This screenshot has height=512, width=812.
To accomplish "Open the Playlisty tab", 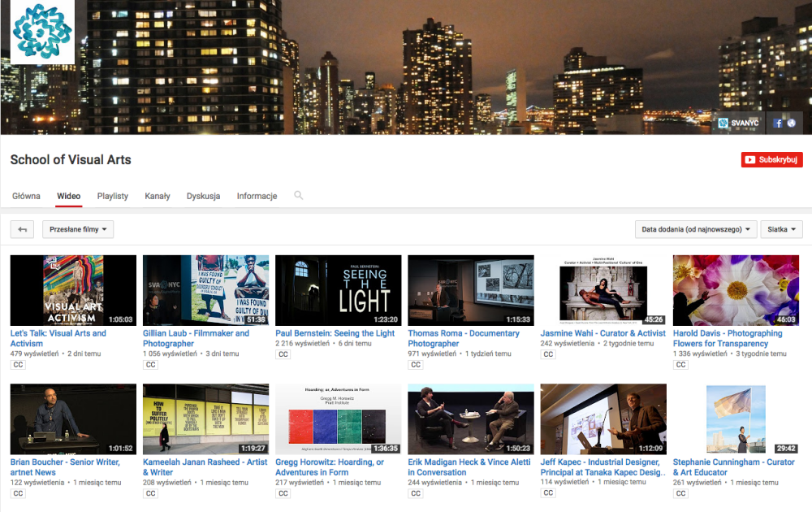I will click(113, 196).
